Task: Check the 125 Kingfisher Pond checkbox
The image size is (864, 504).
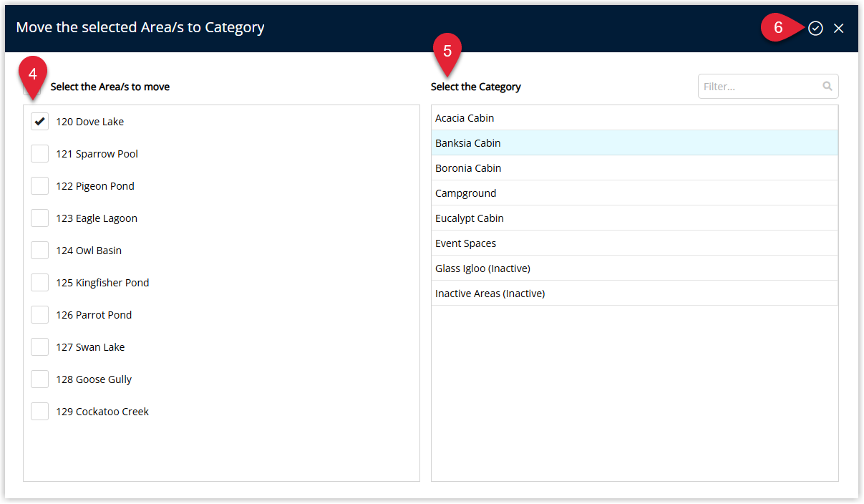Action: coord(39,283)
